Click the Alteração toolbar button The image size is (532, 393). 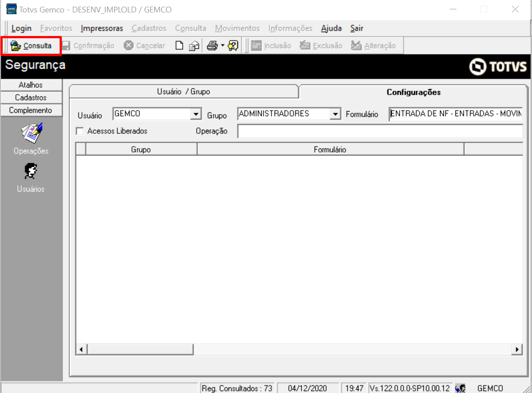[373, 45]
